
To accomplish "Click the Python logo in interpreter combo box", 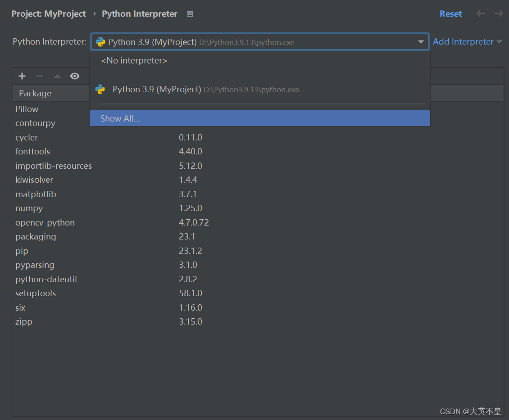I will point(100,42).
